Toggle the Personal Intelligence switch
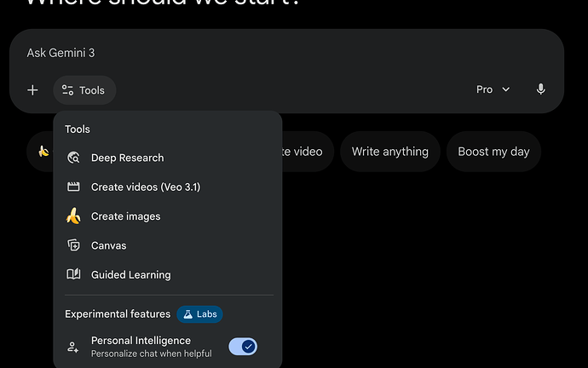This screenshot has width=588, height=368. [x=243, y=347]
